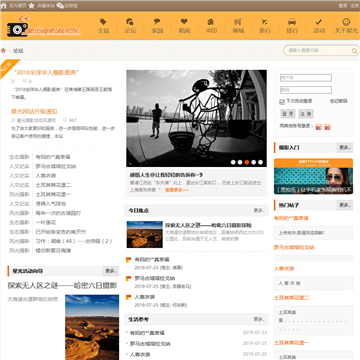Image resolution: width=360 pixels, height=360 pixels.
Task: Focus the password field in the login box
Action: pyautogui.click(x=306, y=90)
